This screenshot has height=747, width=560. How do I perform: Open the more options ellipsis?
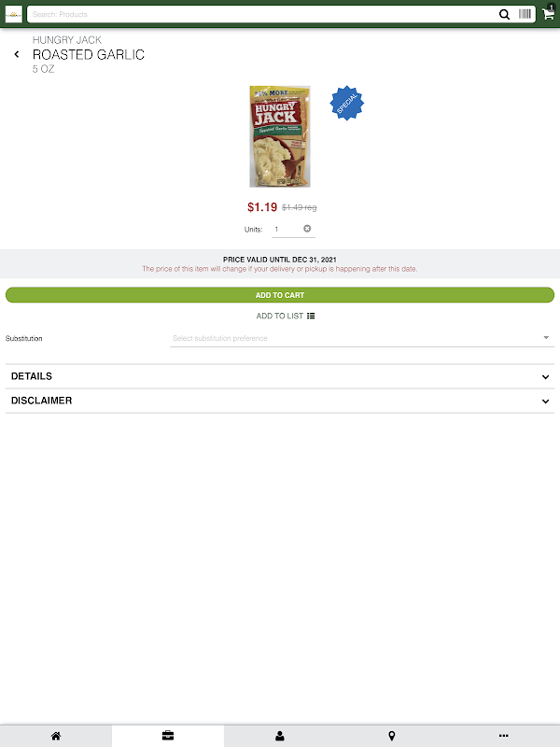[x=503, y=736]
